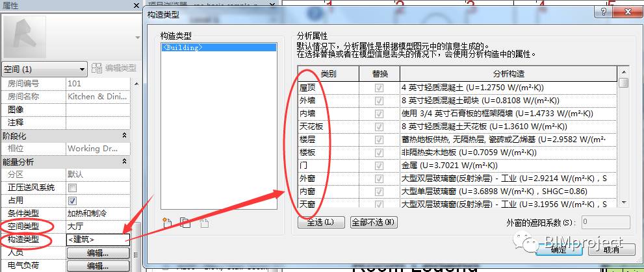Toggle the 替换 checkbox for 屋顶 row
The width and height of the screenshot is (644, 272).
click(379, 88)
